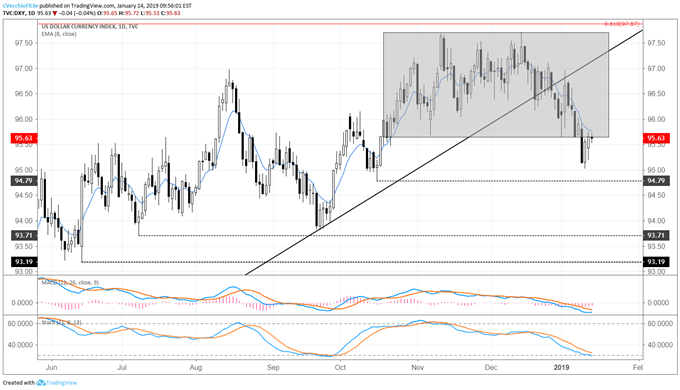The image size is (680, 390).
Task: Click the 0.0000 MACD level on right axis
Action: (x=658, y=303)
